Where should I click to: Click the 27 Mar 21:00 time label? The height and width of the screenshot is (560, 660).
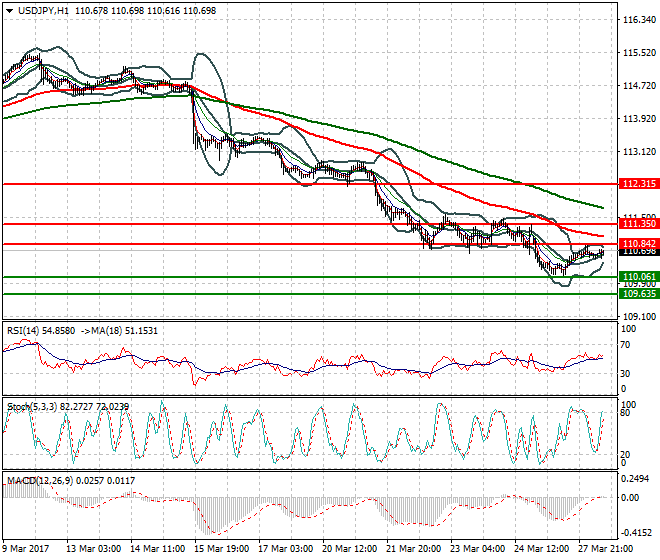pos(605,549)
